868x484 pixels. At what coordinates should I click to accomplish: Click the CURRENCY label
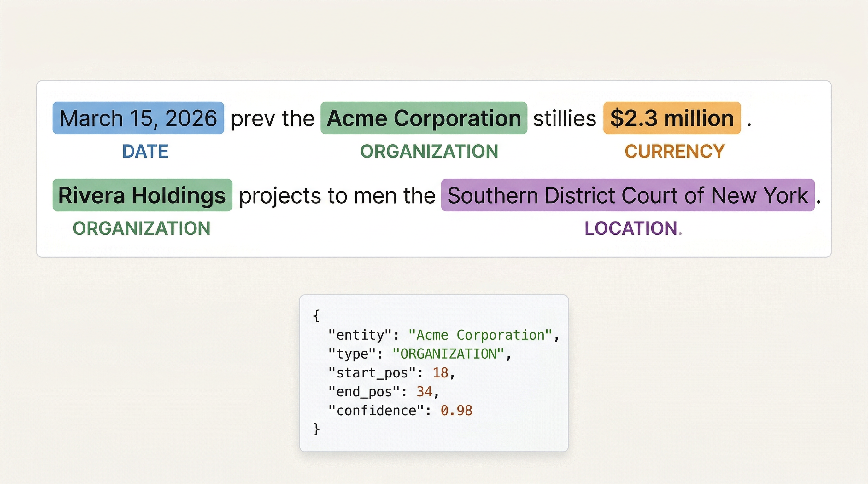point(675,152)
